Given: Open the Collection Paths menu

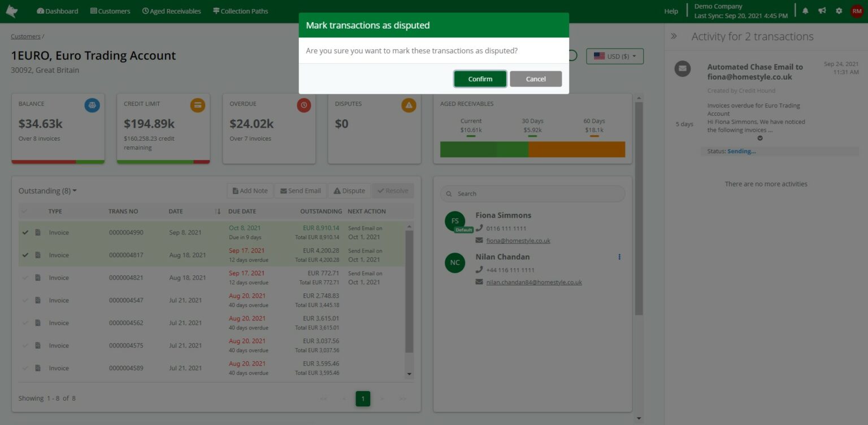Looking at the screenshot, I should click(240, 10).
